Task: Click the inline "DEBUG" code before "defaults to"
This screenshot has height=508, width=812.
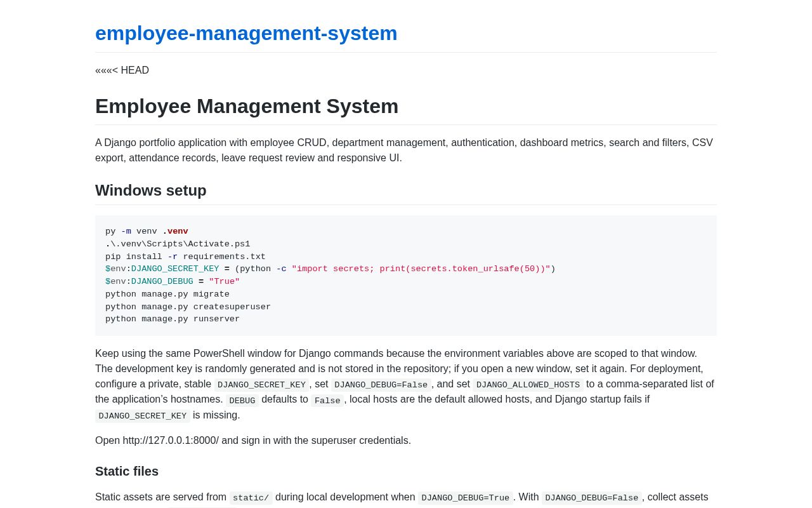Action: (x=242, y=401)
